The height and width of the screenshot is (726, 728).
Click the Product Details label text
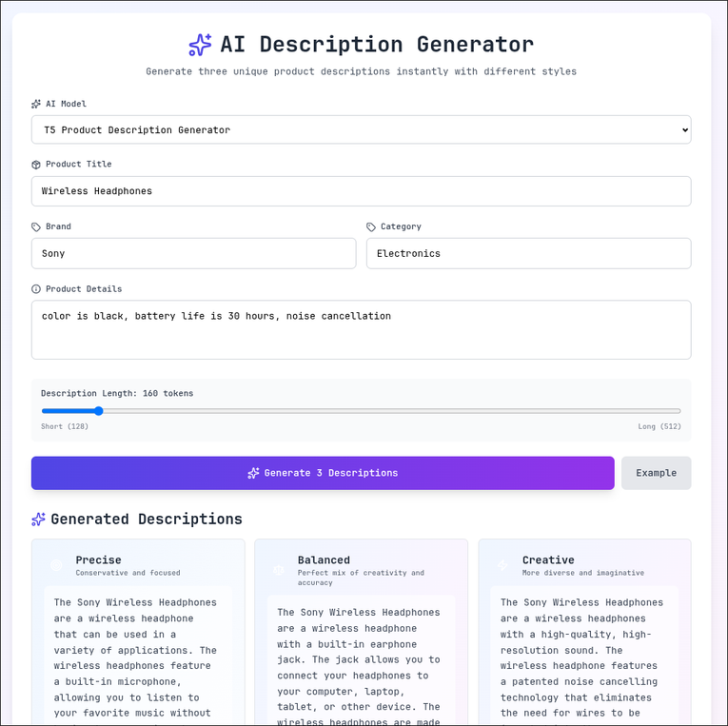pyautogui.click(x=84, y=289)
